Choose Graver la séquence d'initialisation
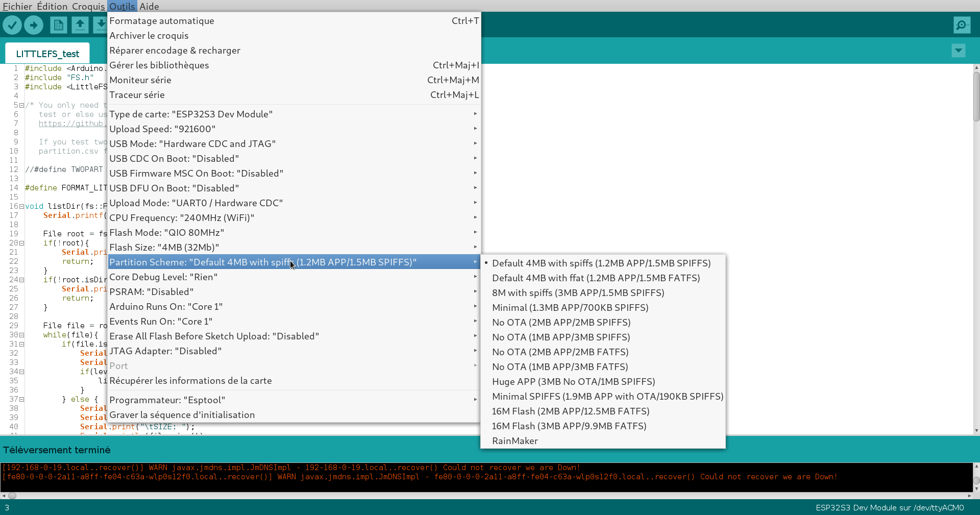This screenshot has width=980, height=515. click(x=294, y=415)
